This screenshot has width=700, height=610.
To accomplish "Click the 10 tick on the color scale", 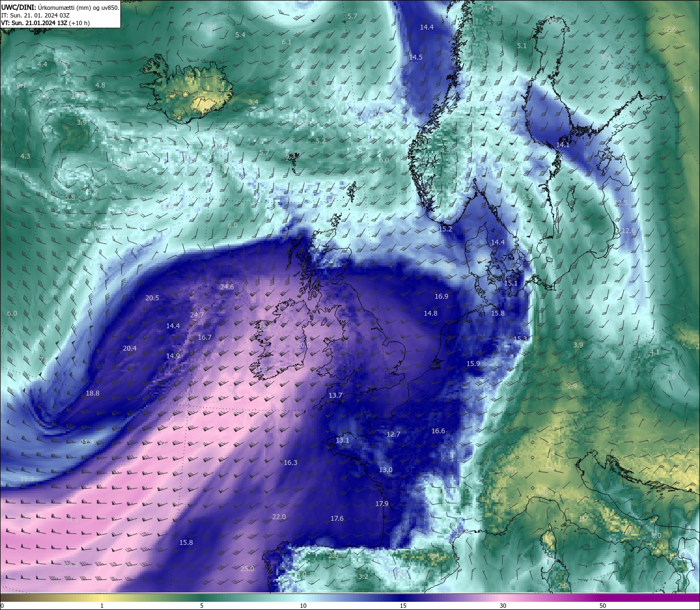I will coord(303,606).
